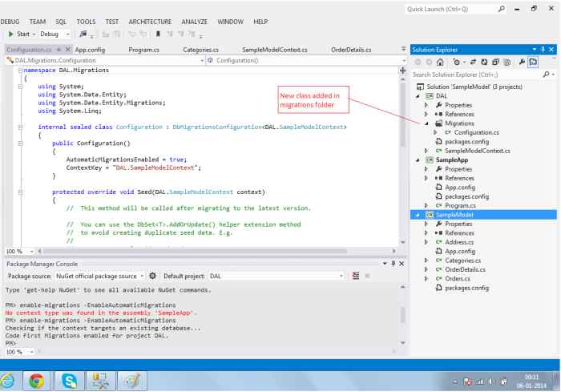Screen dimensions: 561x392
Task: Open Package Manager settings gear
Action: tap(153, 275)
